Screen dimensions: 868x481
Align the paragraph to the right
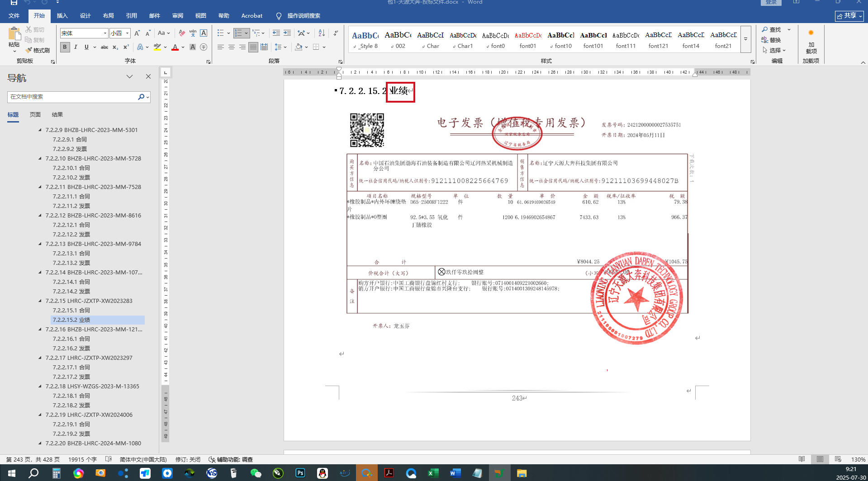[242, 47]
